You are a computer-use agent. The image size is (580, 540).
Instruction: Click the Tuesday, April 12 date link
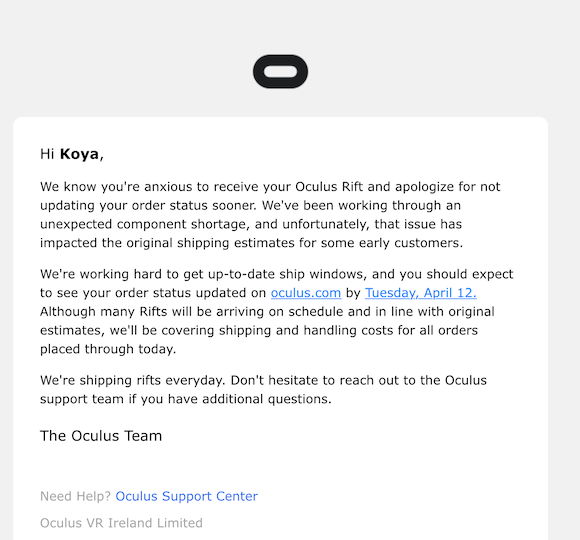pyautogui.click(x=421, y=293)
